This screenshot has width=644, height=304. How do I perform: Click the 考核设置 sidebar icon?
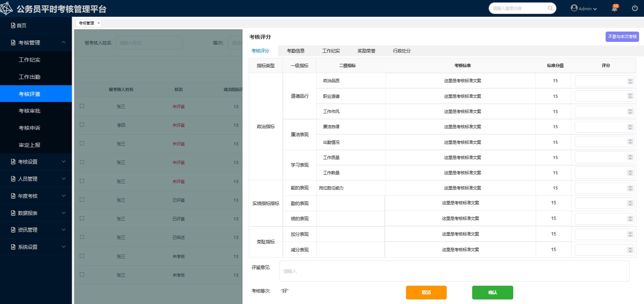pyautogui.click(x=13, y=162)
